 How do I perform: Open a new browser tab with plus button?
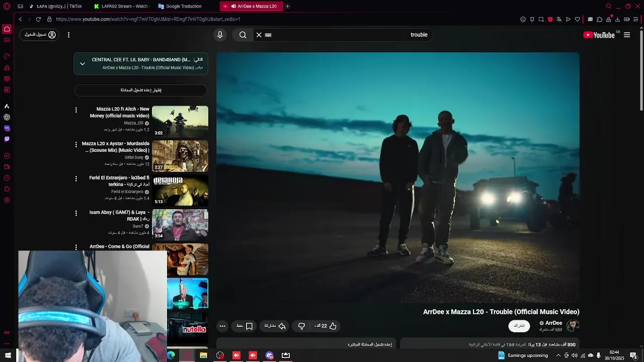[288, 7]
